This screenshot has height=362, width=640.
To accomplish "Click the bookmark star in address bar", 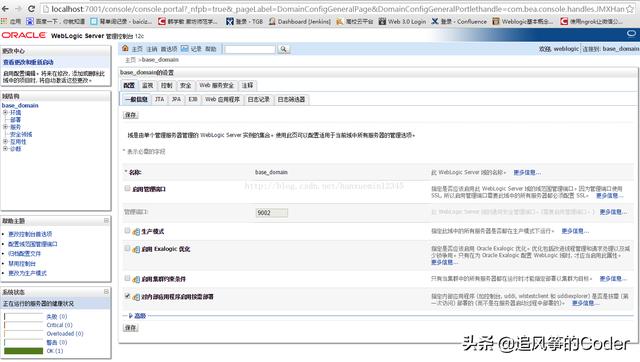I will (631, 9).
